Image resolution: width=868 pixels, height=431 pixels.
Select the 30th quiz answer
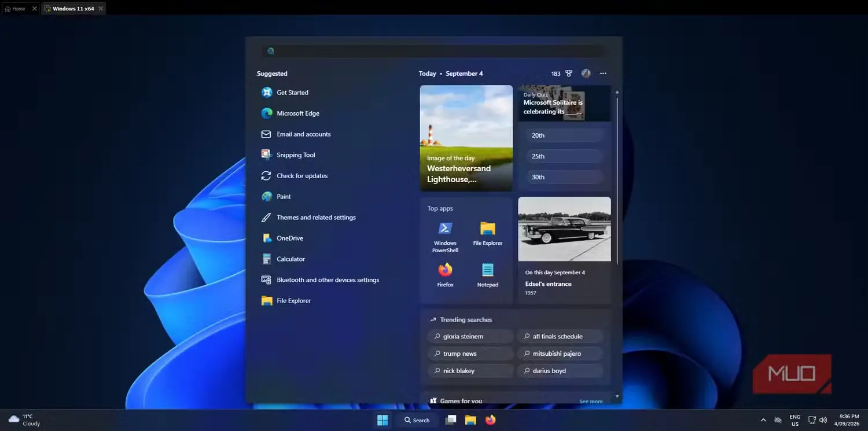point(565,177)
